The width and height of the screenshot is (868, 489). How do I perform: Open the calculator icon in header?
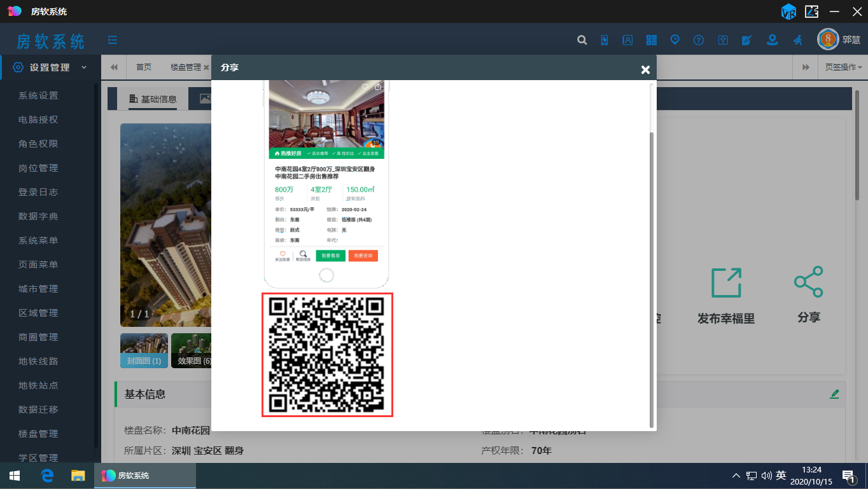[x=651, y=40]
